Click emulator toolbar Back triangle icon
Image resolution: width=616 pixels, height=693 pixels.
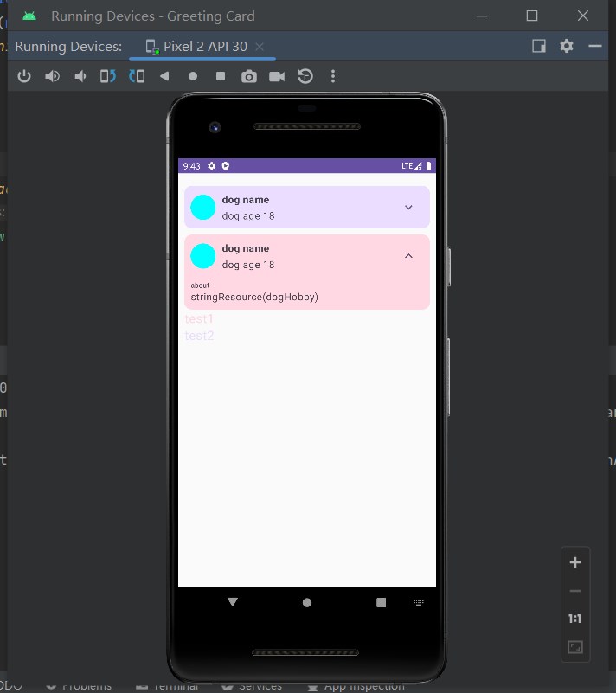(164, 76)
